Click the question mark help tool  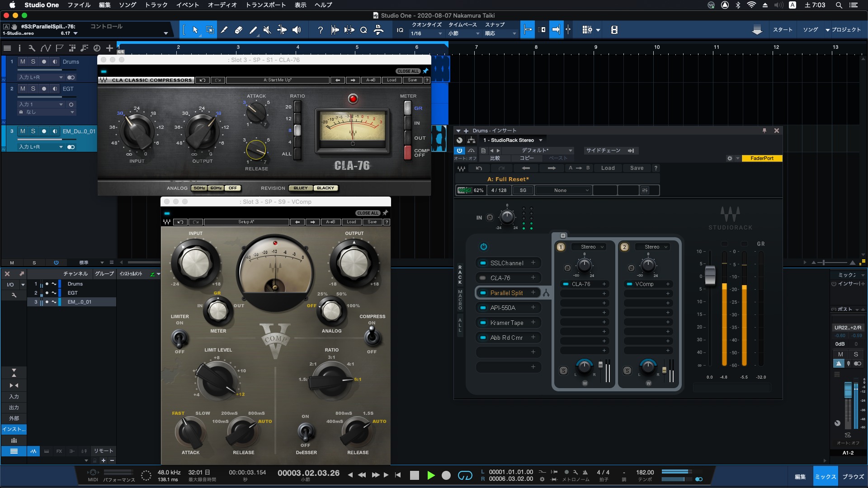[321, 30]
